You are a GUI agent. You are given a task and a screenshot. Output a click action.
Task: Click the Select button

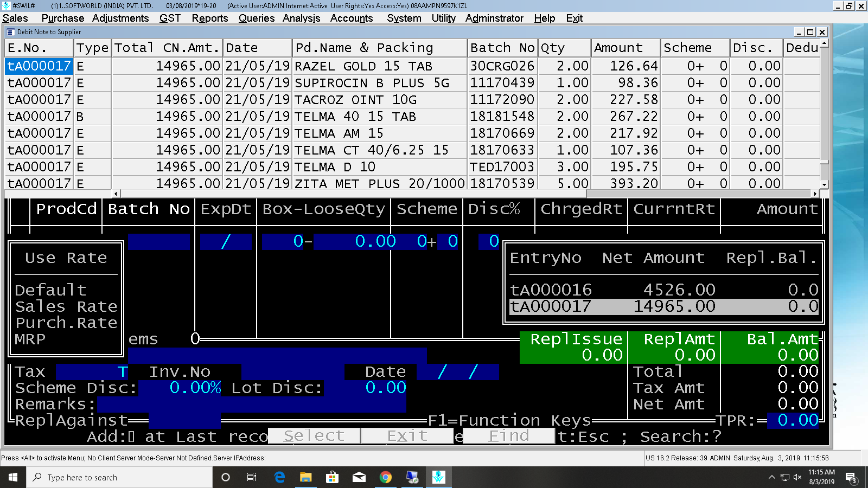[314, 436]
